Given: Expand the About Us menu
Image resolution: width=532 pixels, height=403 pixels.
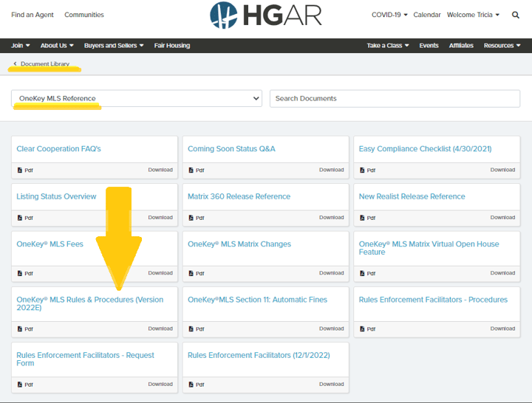Looking at the screenshot, I should (x=57, y=46).
